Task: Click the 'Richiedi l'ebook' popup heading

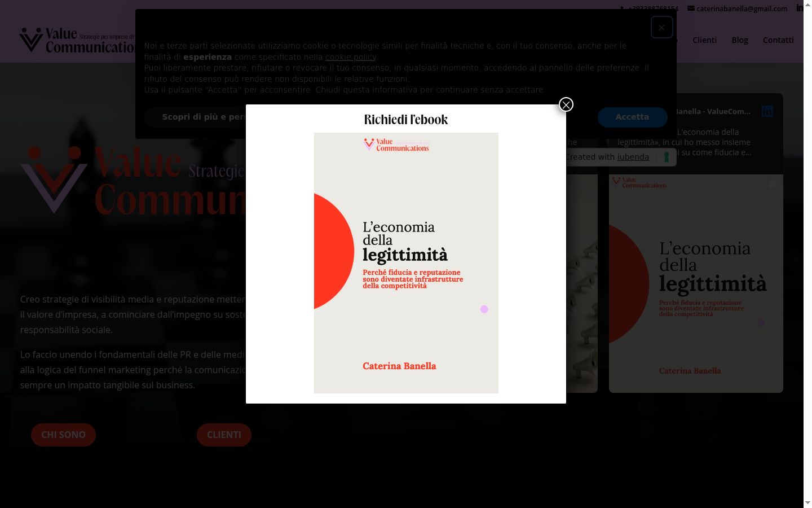Action: click(406, 120)
